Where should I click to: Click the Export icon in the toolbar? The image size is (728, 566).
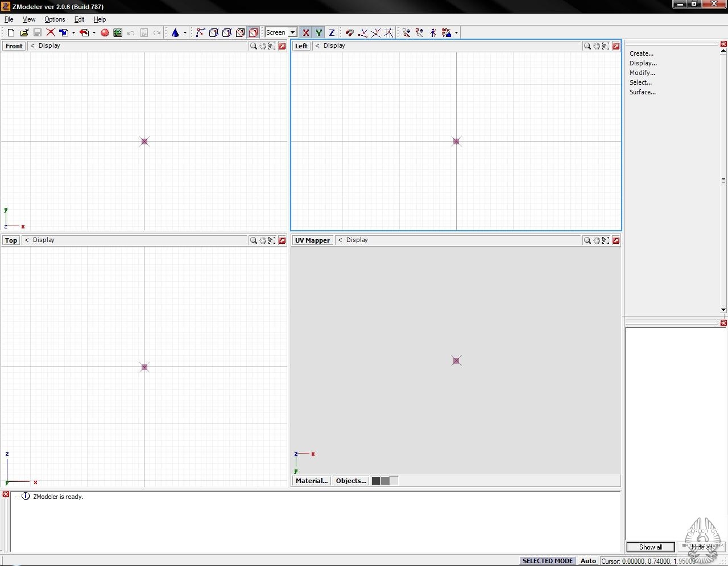click(84, 32)
